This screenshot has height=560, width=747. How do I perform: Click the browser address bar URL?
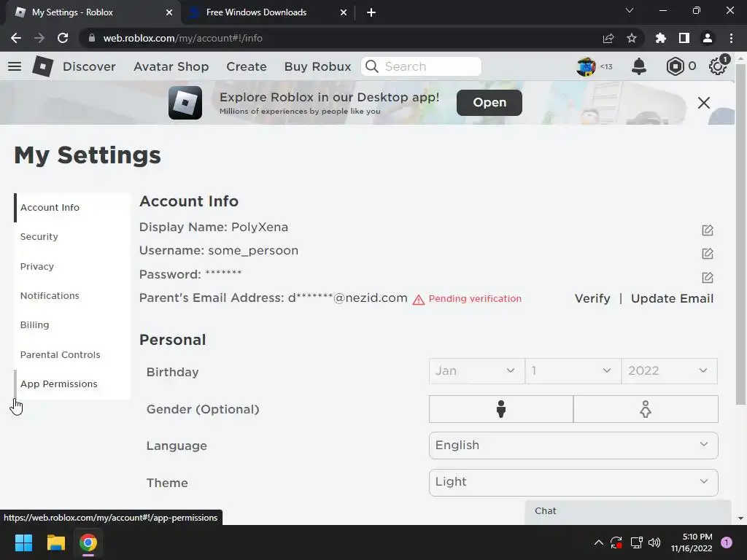tap(182, 38)
